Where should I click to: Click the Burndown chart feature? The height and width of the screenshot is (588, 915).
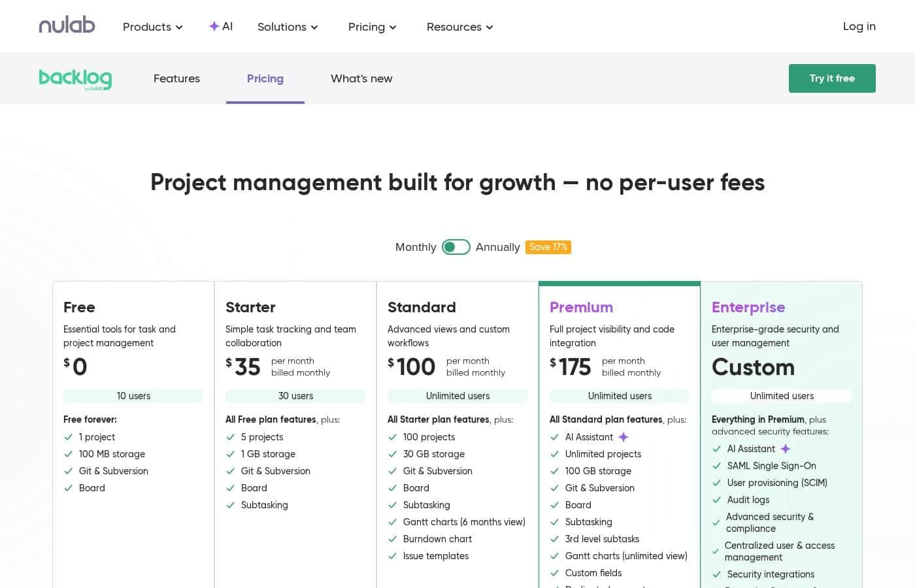[437, 539]
